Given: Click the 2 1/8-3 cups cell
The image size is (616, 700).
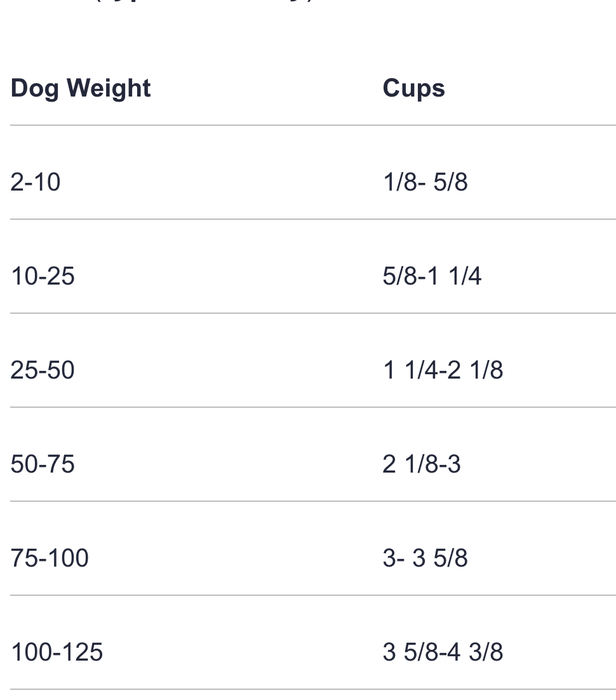Looking at the screenshot, I should click(422, 464).
